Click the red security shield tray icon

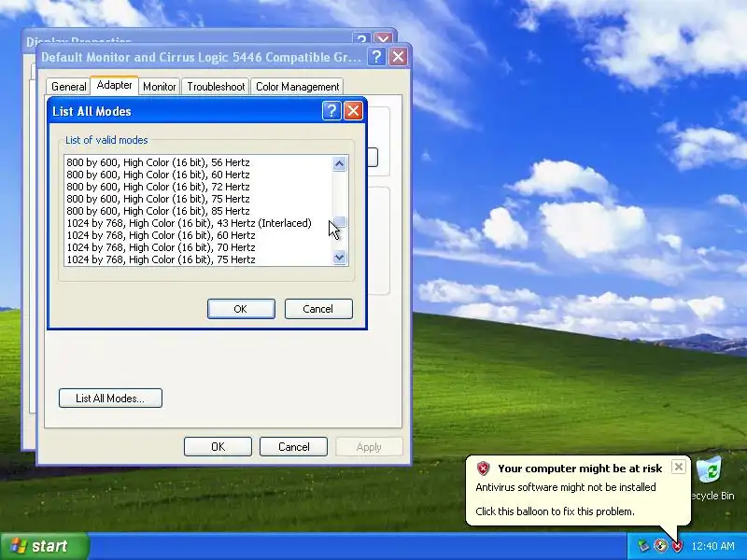(x=677, y=546)
